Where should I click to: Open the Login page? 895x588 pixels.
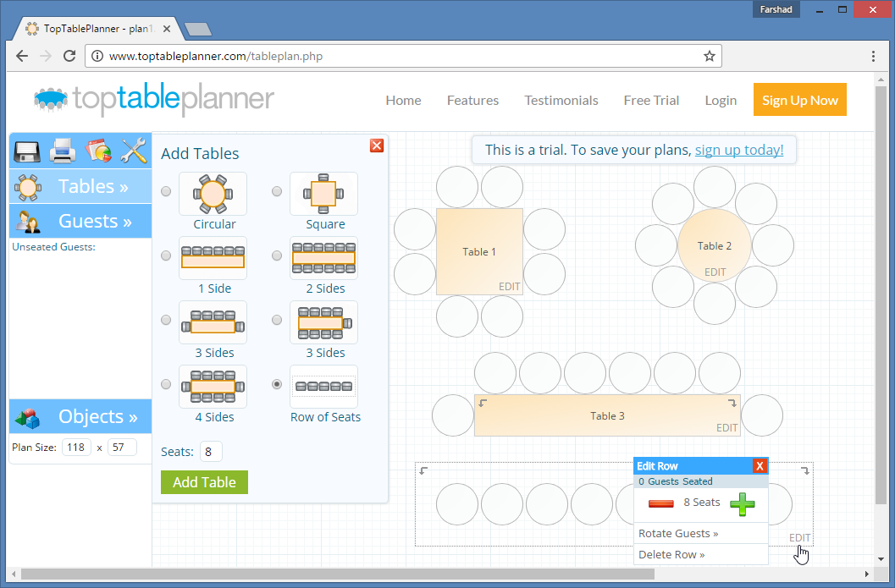(x=721, y=101)
